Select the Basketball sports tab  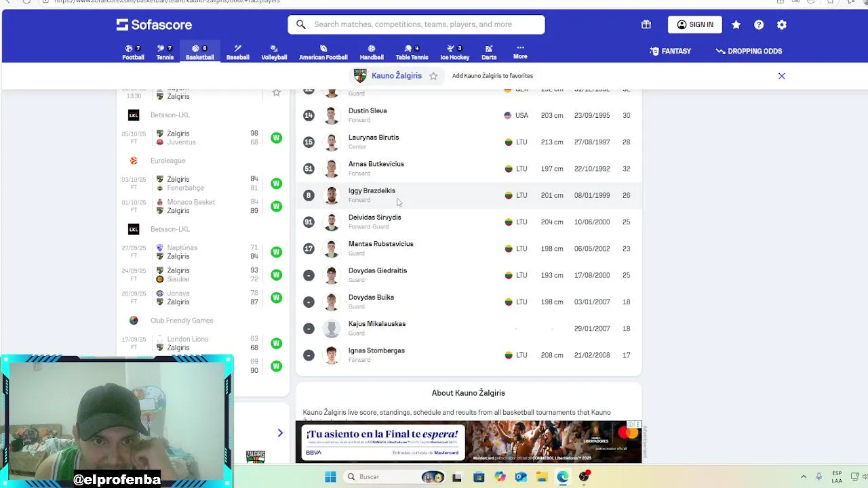coord(200,52)
